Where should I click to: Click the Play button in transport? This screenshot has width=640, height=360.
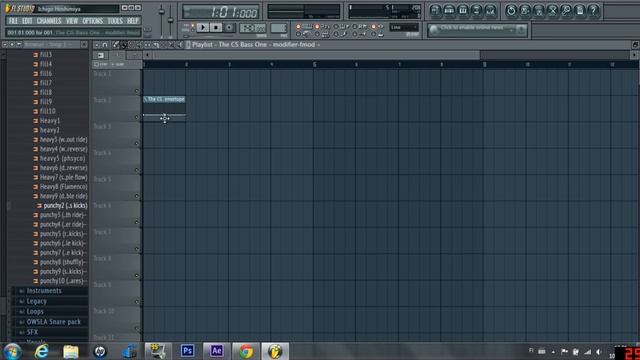[202, 27]
